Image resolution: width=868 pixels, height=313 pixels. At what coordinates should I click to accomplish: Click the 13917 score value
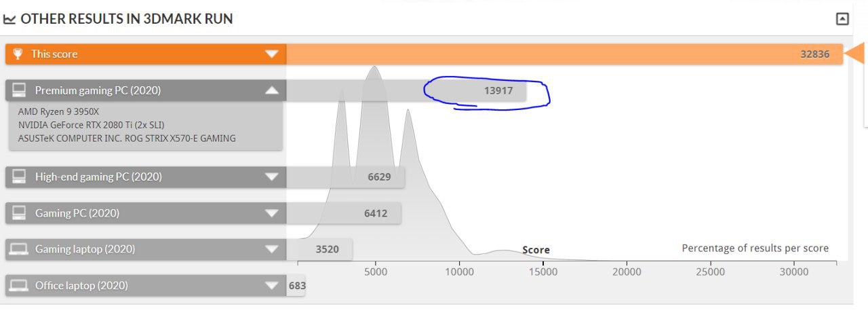click(x=498, y=90)
